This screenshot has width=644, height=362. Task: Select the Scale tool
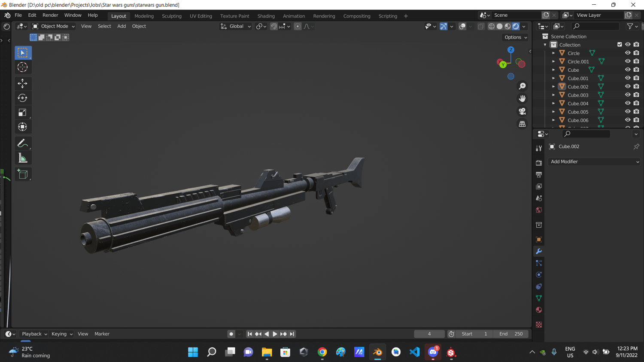click(22, 113)
